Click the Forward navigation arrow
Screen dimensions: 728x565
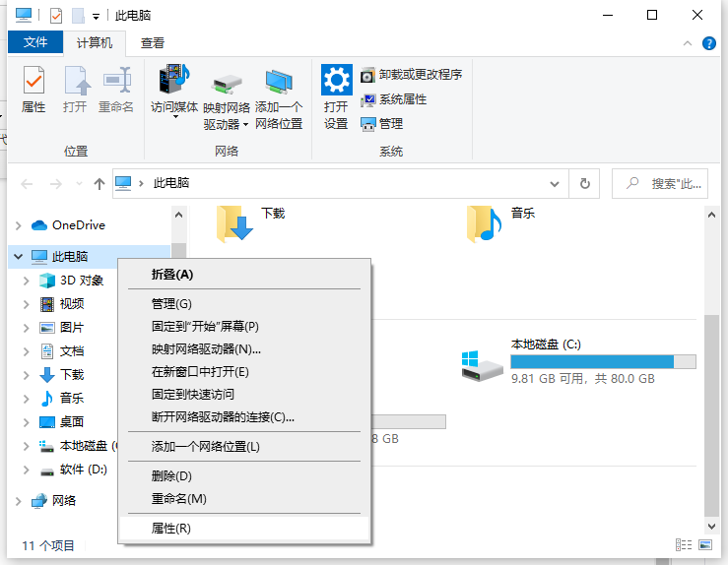56,184
